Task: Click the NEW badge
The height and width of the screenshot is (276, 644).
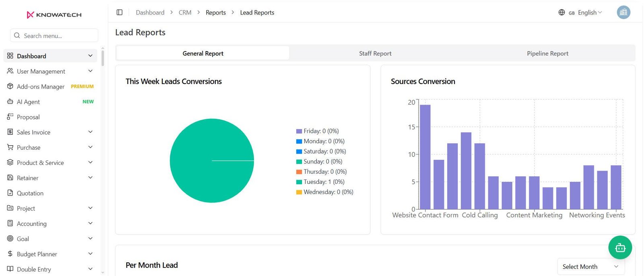Action: tap(88, 102)
